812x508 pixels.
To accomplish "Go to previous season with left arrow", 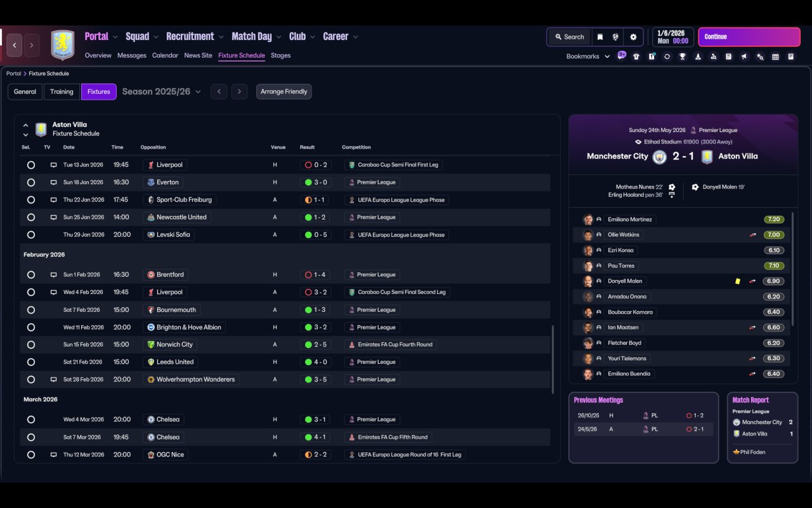I will tap(219, 91).
